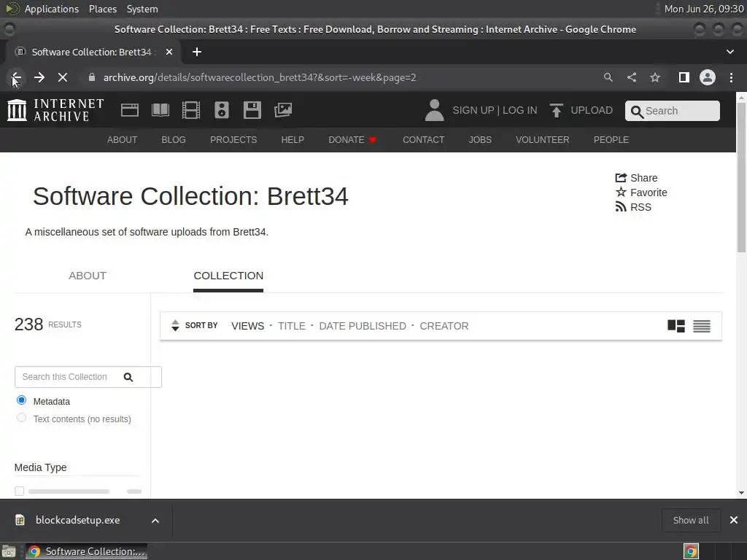Follow the SIGN UP link
This screenshot has width=747, height=560.
point(473,111)
